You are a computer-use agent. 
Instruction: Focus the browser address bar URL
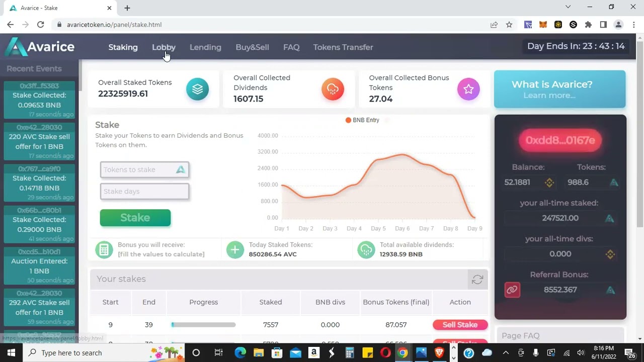pyautogui.click(x=114, y=25)
